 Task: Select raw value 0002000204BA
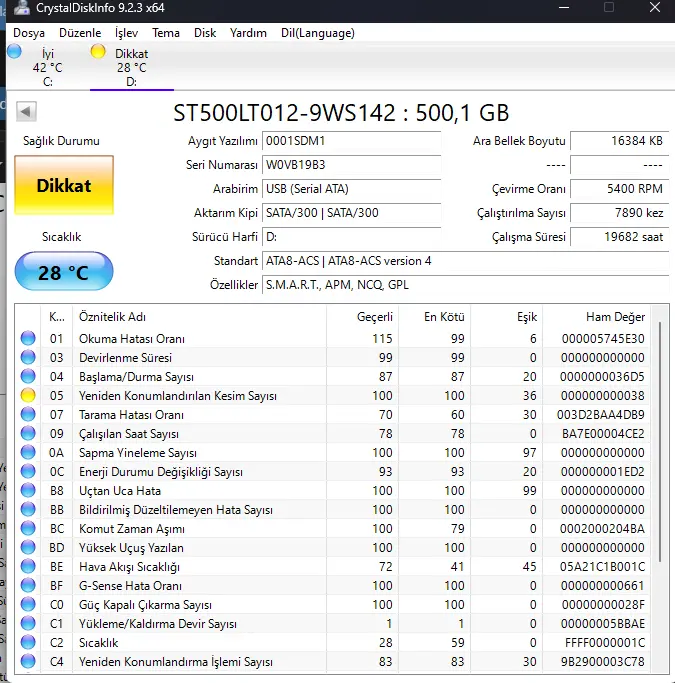pyautogui.click(x=602, y=529)
